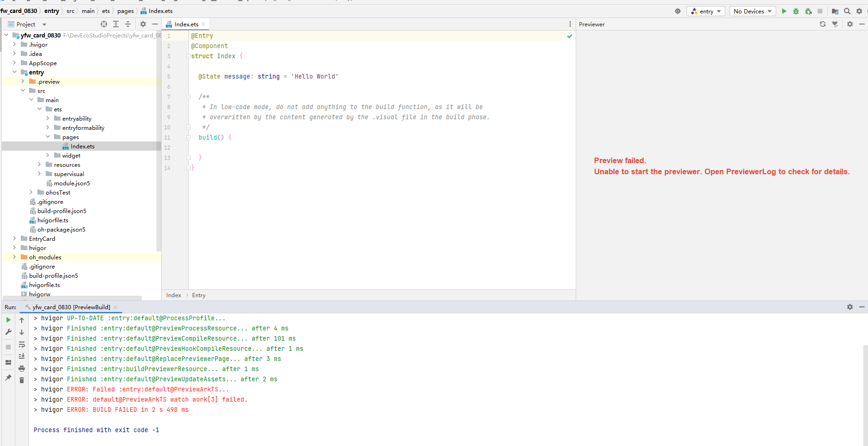Select the yfw_card_0830 [PreviewBuild] run tab
Viewport: 868px width, 446px height.
tap(71, 307)
